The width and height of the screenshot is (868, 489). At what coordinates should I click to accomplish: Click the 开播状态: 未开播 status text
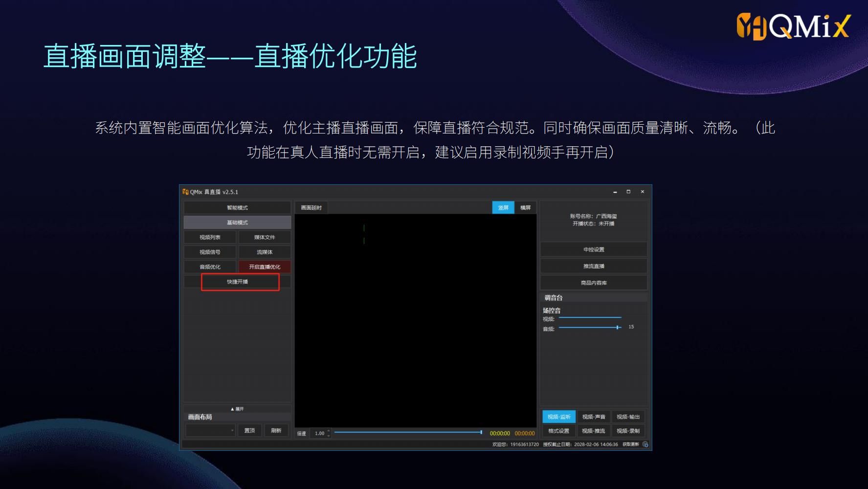594,223
